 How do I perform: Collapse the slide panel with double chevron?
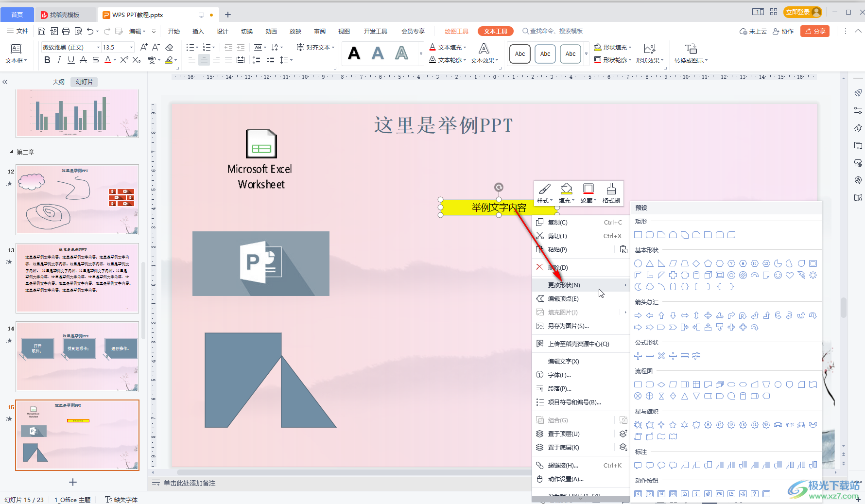pyautogui.click(x=5, y=82)
